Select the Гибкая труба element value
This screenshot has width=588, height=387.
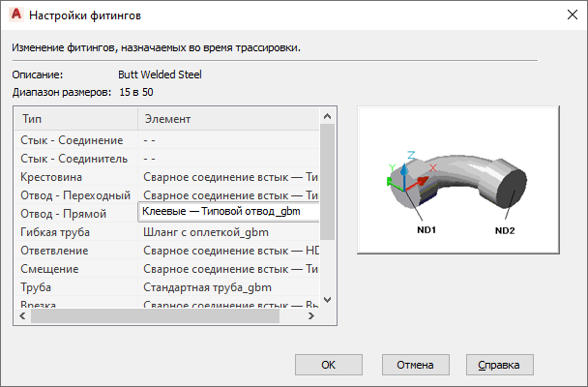click(228, 232)
